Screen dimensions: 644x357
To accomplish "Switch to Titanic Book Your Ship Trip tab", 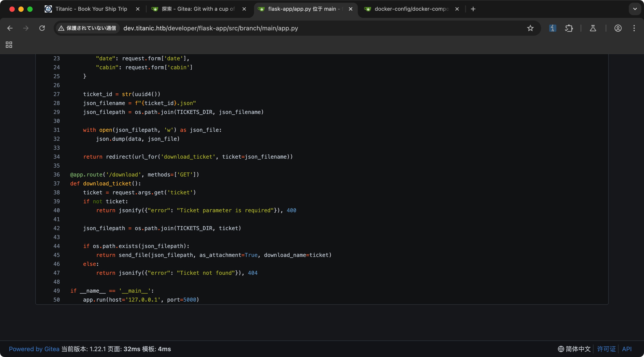I will tap(91, 9).
